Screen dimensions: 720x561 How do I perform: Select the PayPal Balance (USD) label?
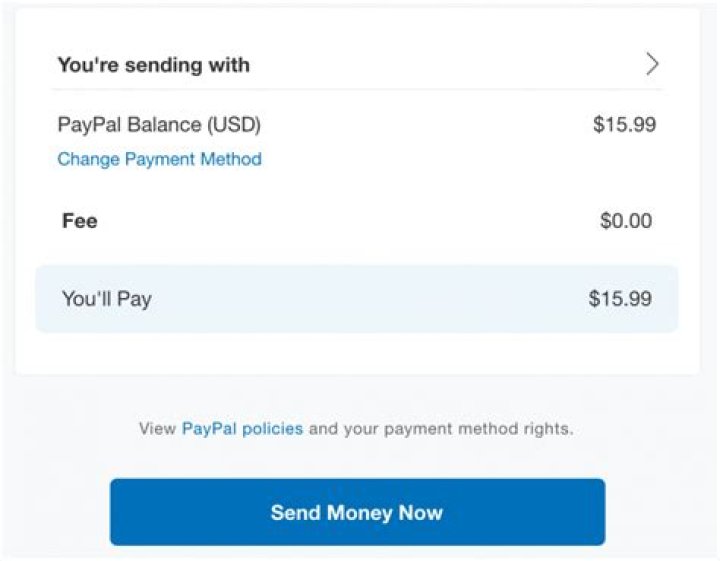[x=159, y=125]
